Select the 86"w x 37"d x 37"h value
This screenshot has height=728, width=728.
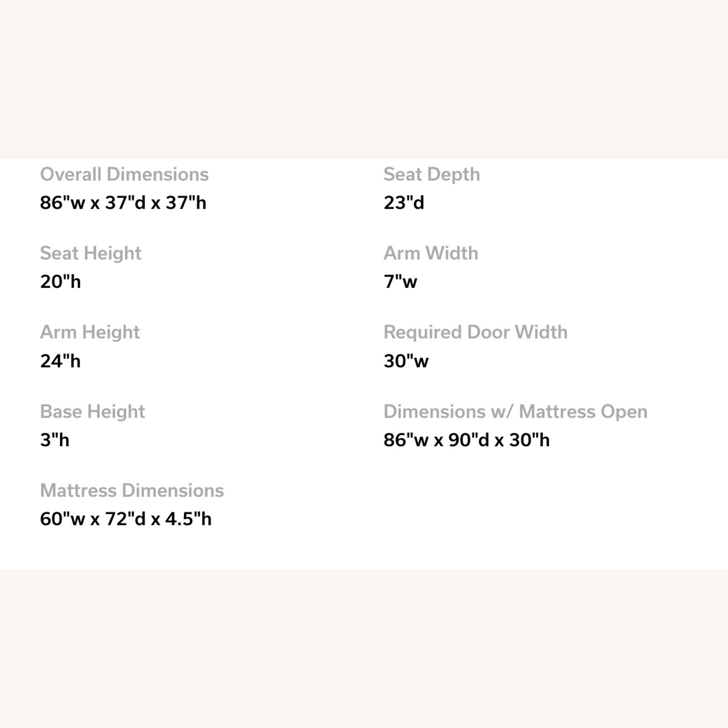pos(123,202)
